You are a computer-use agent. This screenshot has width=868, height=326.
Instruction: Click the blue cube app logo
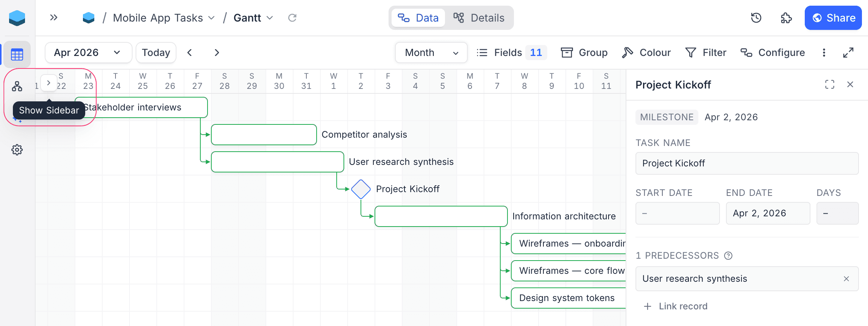click(17, 18)
